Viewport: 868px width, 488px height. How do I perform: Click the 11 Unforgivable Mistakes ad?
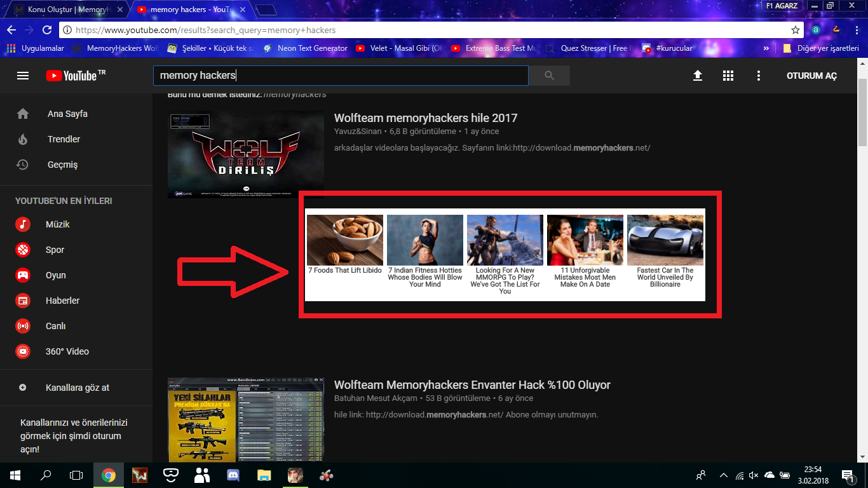585,252
